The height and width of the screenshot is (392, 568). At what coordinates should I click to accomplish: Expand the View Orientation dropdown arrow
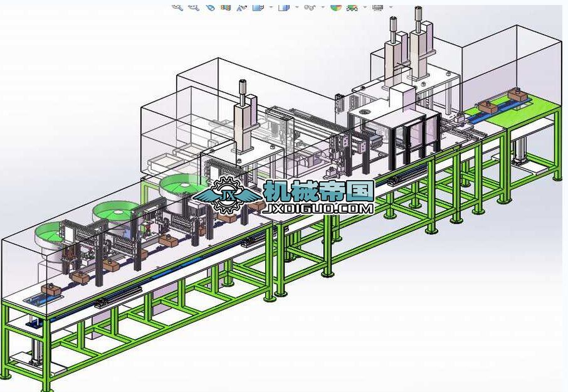271,7
